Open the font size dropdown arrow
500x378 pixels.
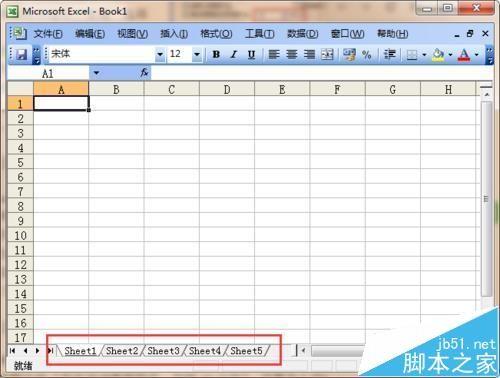tap(197, 54)
